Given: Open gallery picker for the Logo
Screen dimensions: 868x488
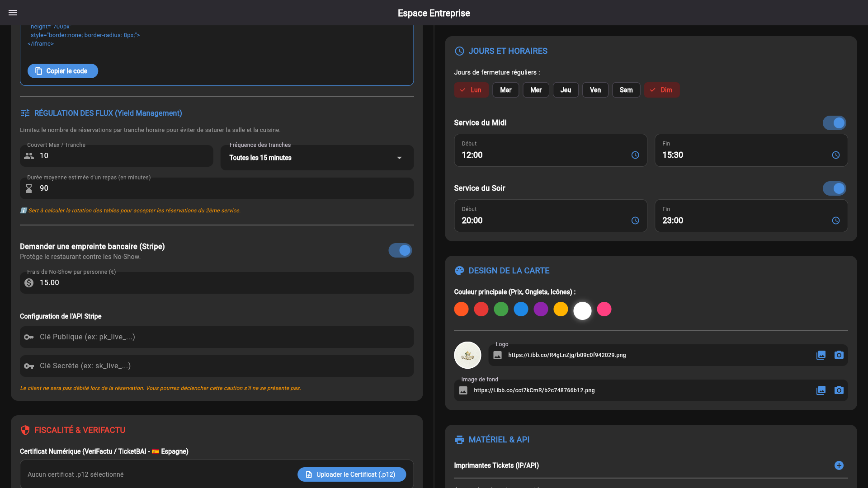Looking at the screenshot, I should [821, 355].
